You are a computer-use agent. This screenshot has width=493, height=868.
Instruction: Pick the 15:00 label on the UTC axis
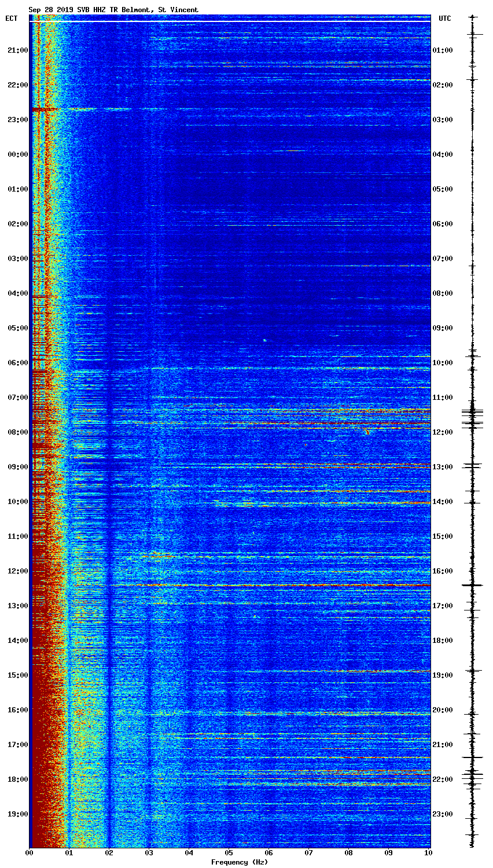coord(443,536)
